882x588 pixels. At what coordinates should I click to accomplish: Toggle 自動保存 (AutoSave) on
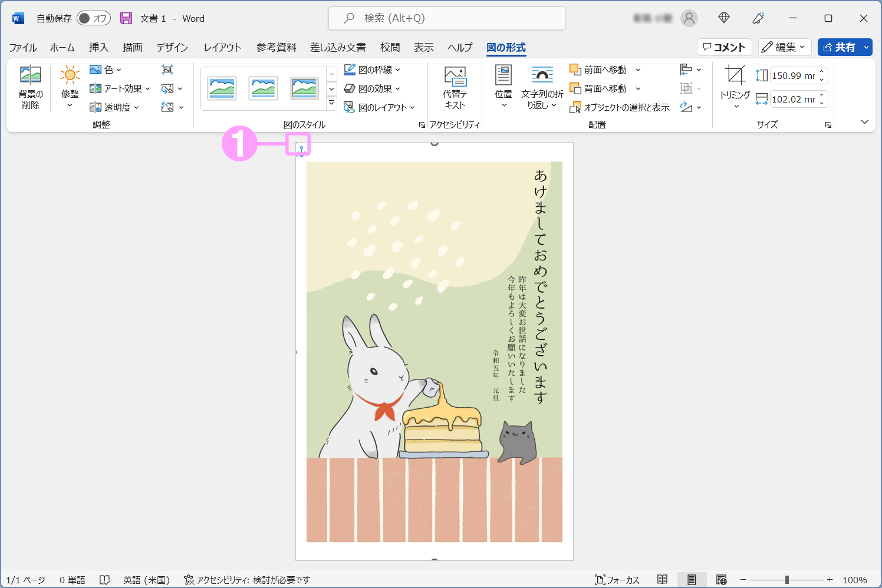[x=93, y=18]
